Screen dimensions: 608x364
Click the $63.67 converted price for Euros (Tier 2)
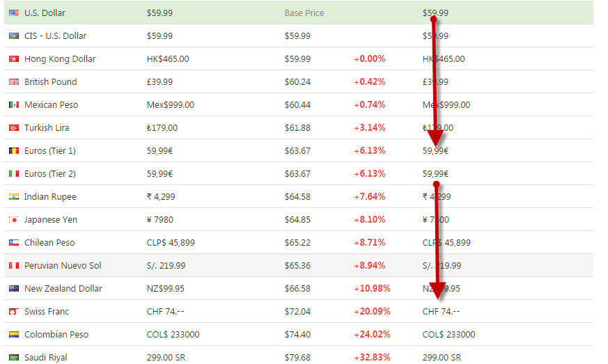297,174
